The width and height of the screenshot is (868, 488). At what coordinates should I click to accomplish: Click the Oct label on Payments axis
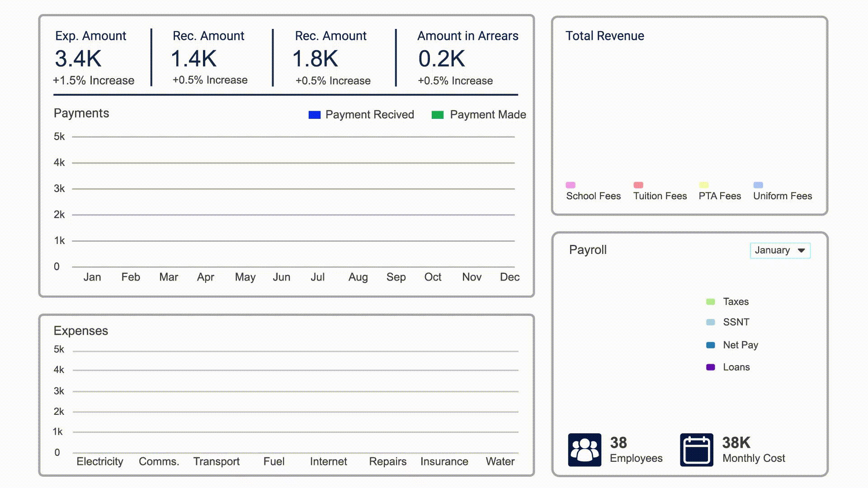point(433,277)
